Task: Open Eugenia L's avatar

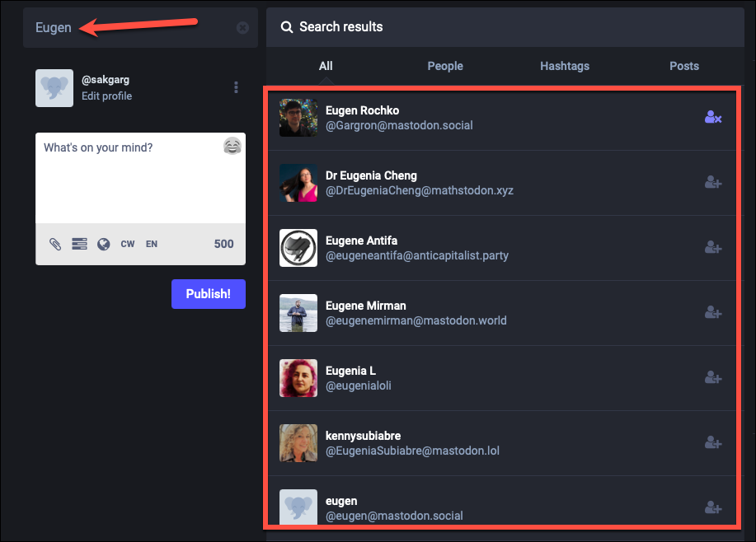Action: click(298, 378)
